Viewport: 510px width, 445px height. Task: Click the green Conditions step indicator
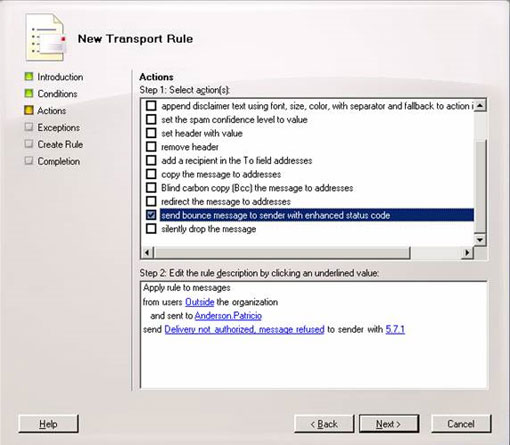(29, 93)
